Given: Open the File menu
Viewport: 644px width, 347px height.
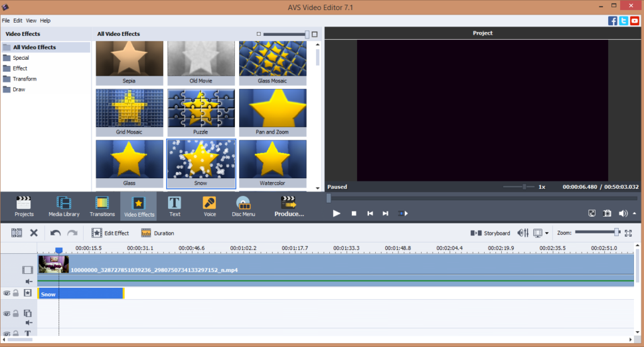Looking at the screenshot, I should click(6, 21).
